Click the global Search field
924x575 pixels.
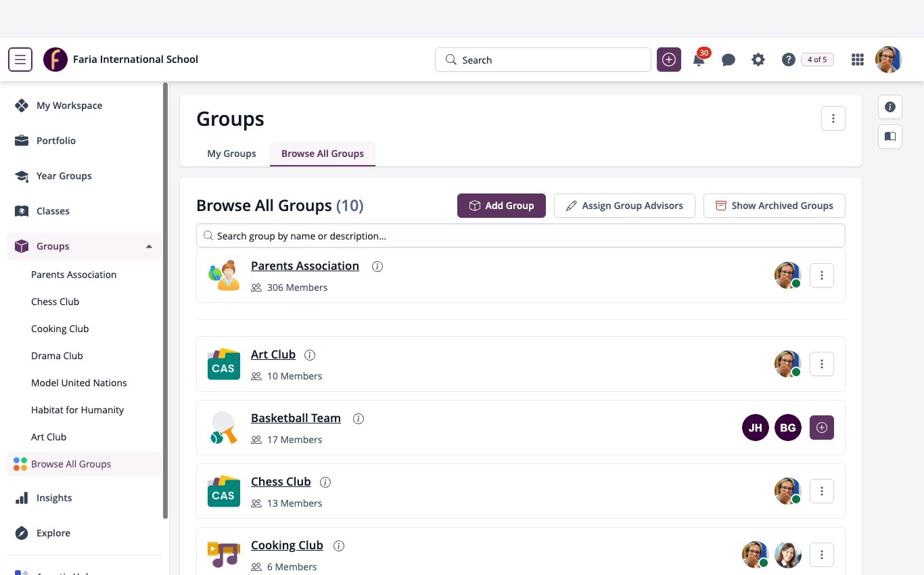(x=543, y=60)
